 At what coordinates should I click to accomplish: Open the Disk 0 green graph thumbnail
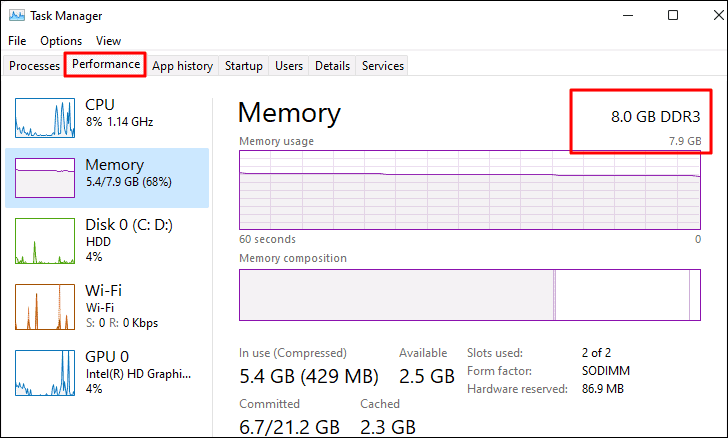pos(45,241)
